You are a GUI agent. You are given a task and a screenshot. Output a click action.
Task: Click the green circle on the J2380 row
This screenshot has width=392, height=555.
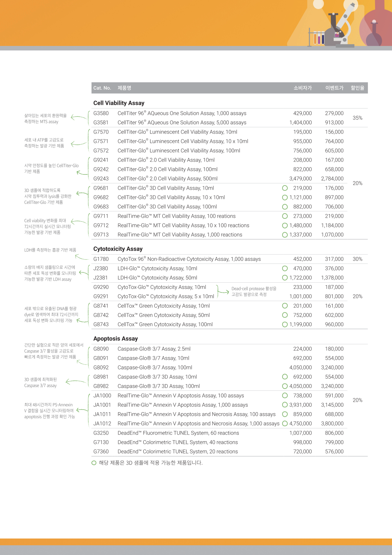point(285,268)
